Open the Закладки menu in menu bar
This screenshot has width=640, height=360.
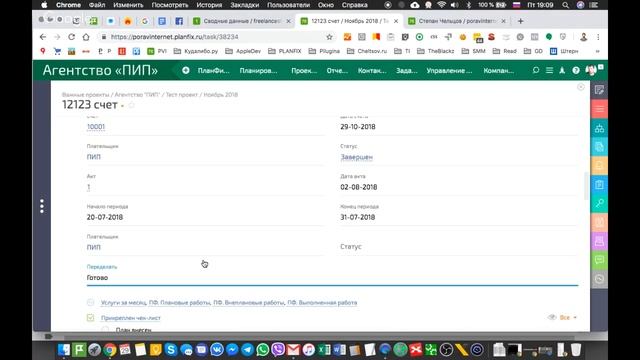tap(244, 5)
